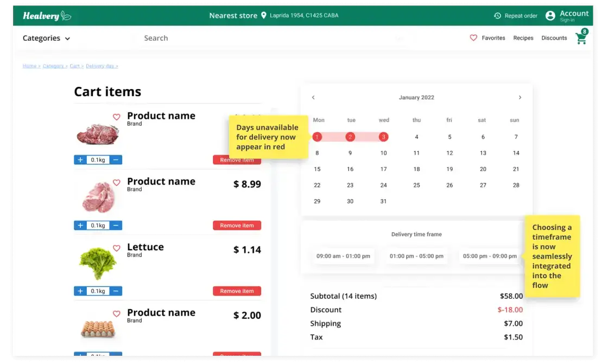Increase Lettuce quantity with plus button
This screenshot has height=364, width=608.
coord(80,291)
